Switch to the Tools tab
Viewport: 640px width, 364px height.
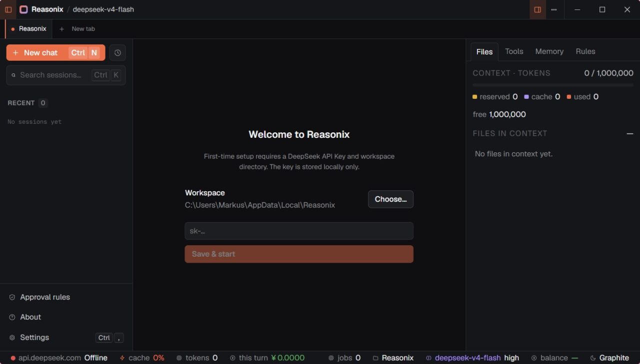pos(514,51)
